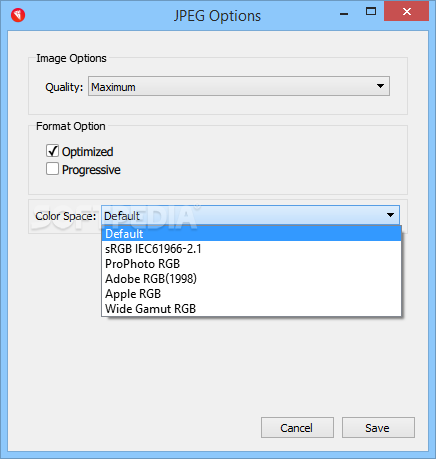Click the Color Space field showing Default

click(x=250, y=215)
